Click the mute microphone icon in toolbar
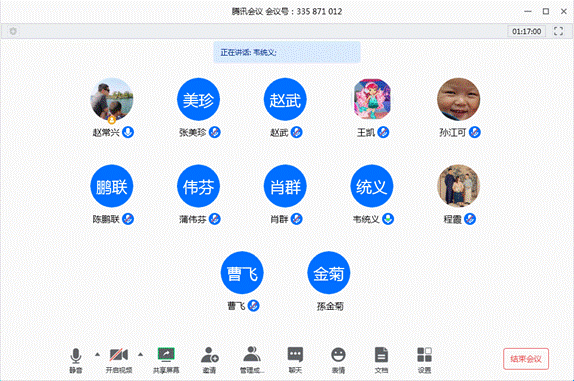The width and height of the screenshot is (574, 381). pos(76,355)
